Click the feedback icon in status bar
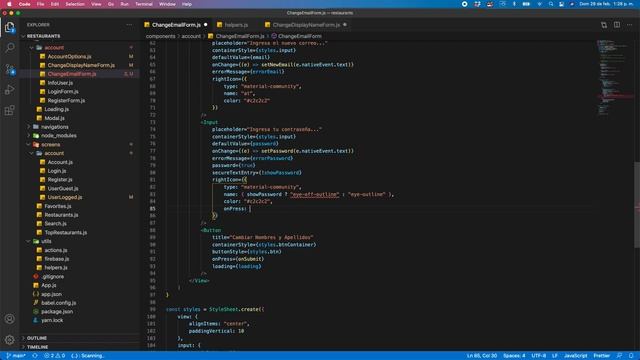The height and width of the screenshot is (360, 640). point(620,356)
